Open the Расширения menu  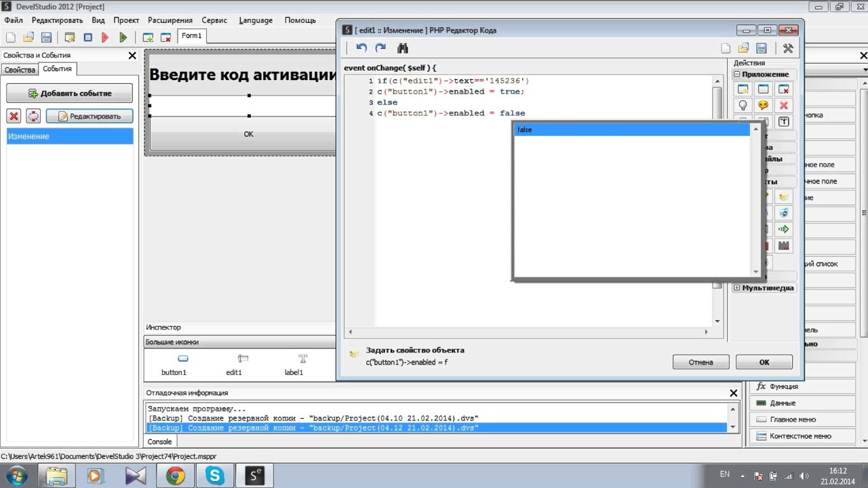tap(171, 20)
